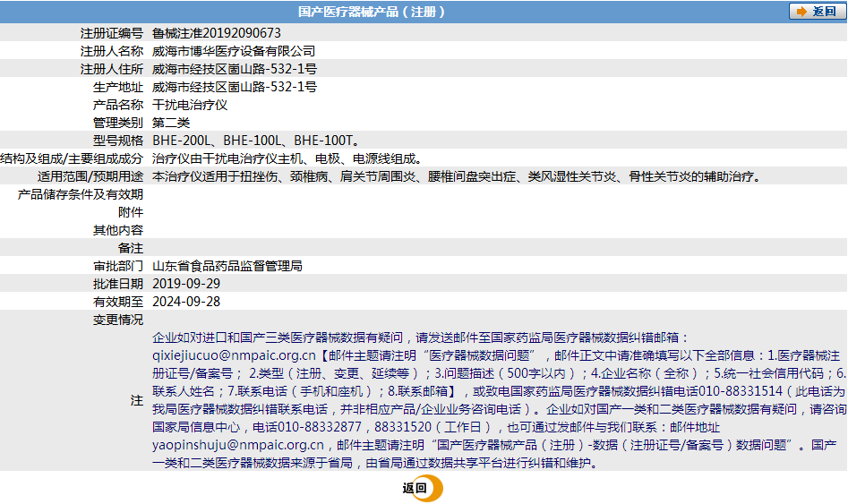Click the 返回 button at top right
The height and width of the screenshot is (504, 848).
[817, 12]
